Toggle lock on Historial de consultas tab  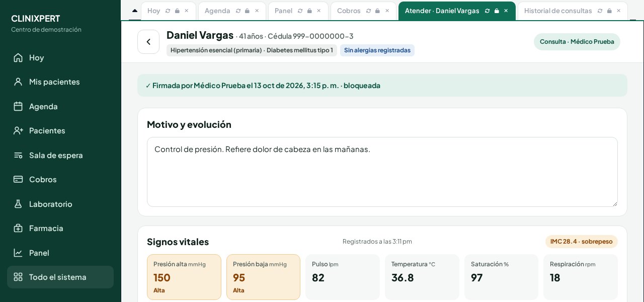click(609, 11)
